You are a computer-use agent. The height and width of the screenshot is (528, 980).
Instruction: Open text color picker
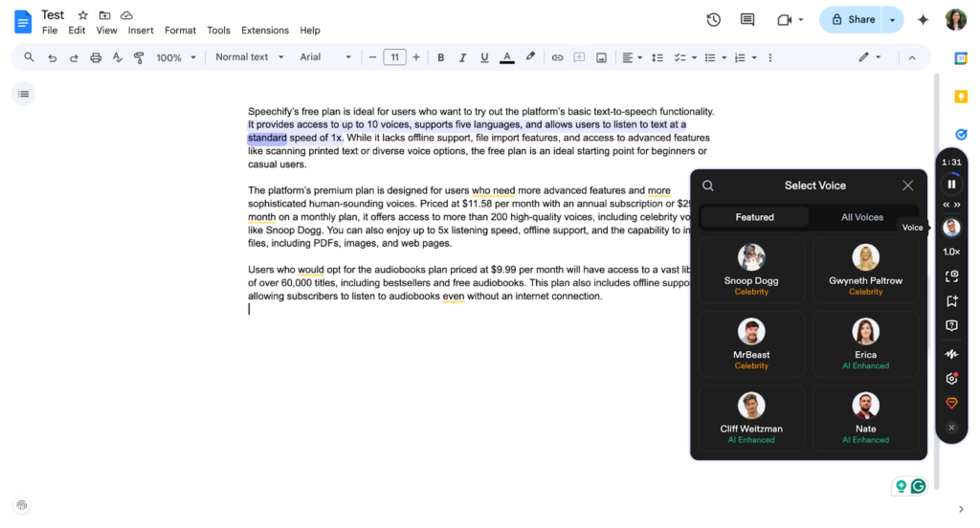pos(507,57)
